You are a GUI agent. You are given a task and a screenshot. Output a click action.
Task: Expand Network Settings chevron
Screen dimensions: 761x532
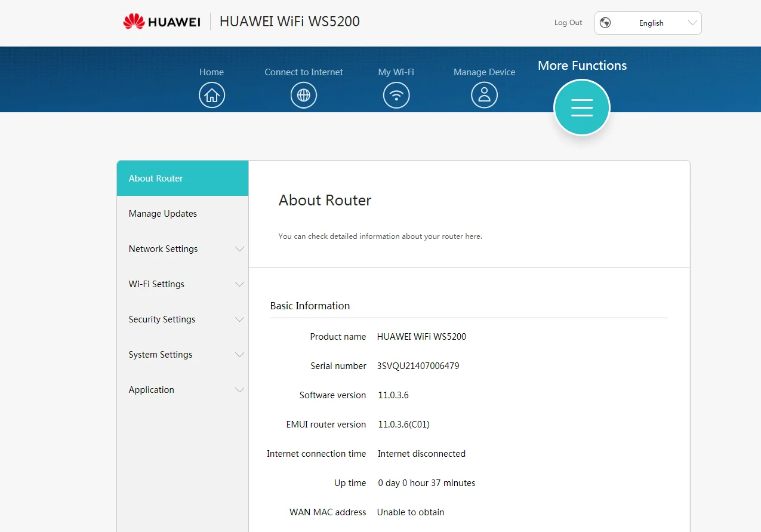[x=239, y=249]
